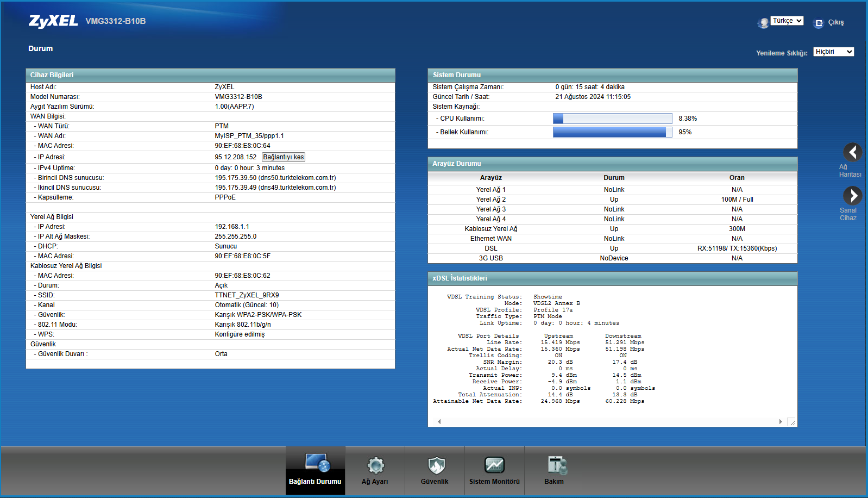Screen dimensions: 868x498
Task: Click the user language globe icon
Action: pyautogui.click(x=763, y=22)
